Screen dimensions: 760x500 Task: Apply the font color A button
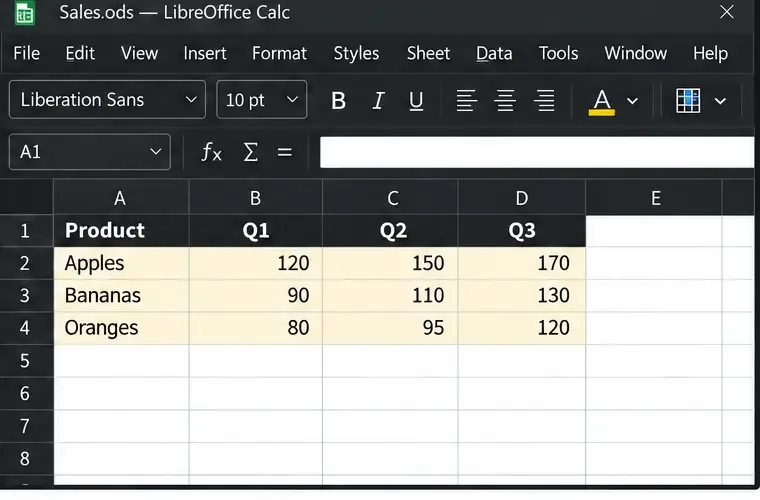[602, 102]
